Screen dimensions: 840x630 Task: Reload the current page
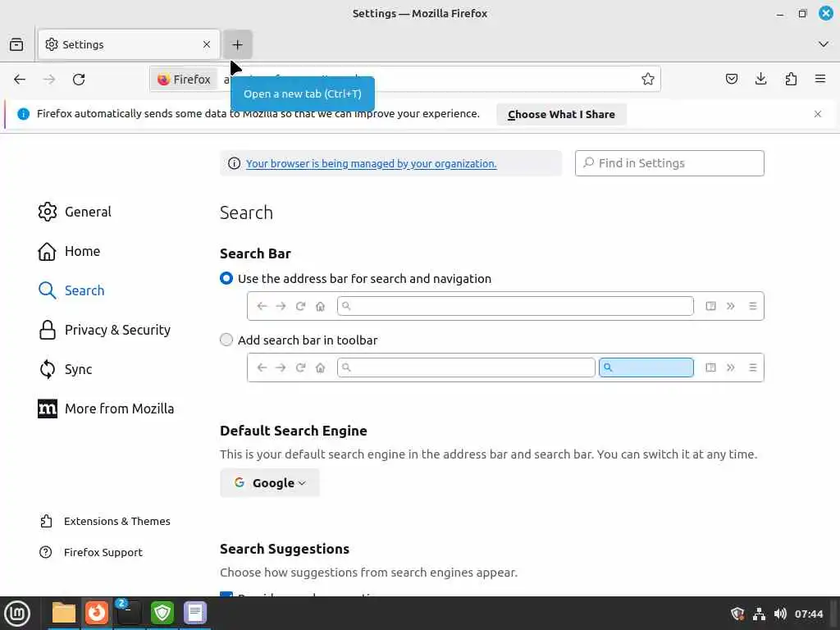pyautogui.click(x=79, y=80)
